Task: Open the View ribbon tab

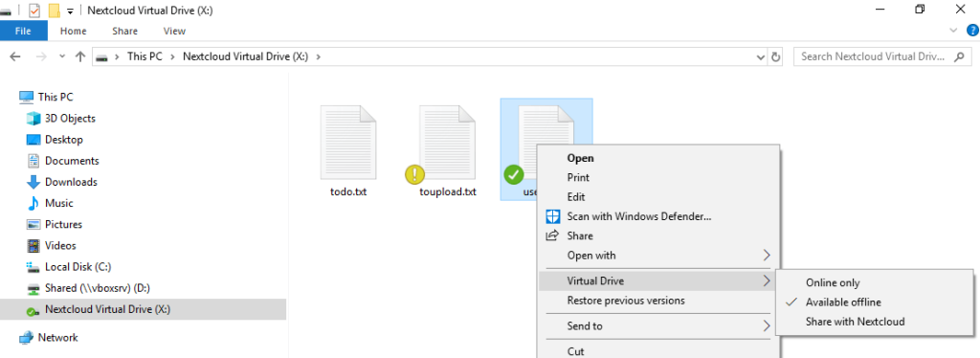Action: coord(174,32)
